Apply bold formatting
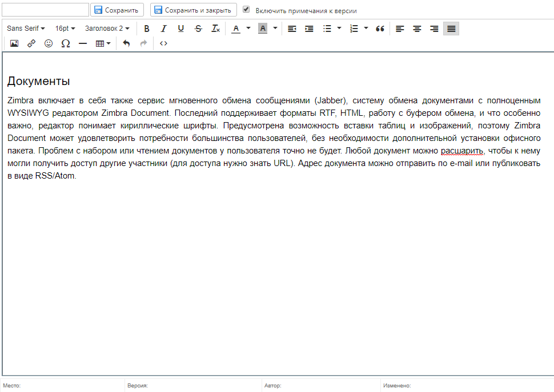 (147, 29)
